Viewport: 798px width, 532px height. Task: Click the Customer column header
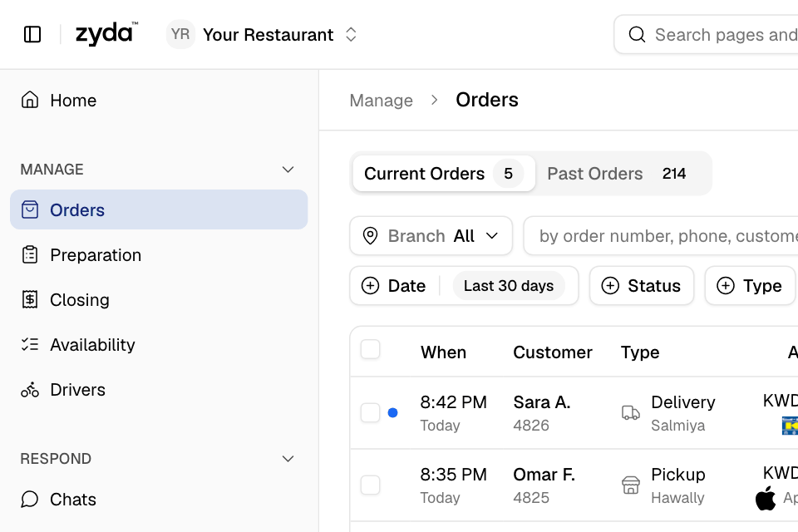coord(553,352)
